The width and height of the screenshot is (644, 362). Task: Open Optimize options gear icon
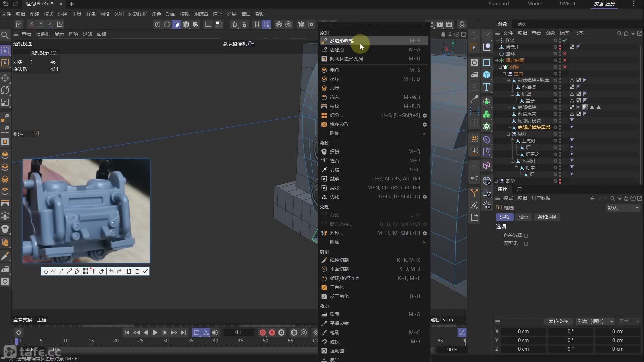pyautogui.click(x=425, y=197)
